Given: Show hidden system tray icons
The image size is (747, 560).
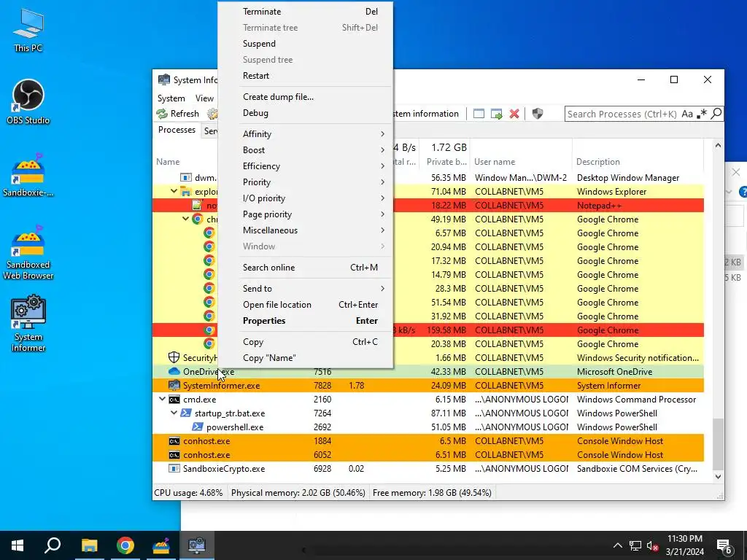Looking at the screenshot, I should (x=617, y=545).
